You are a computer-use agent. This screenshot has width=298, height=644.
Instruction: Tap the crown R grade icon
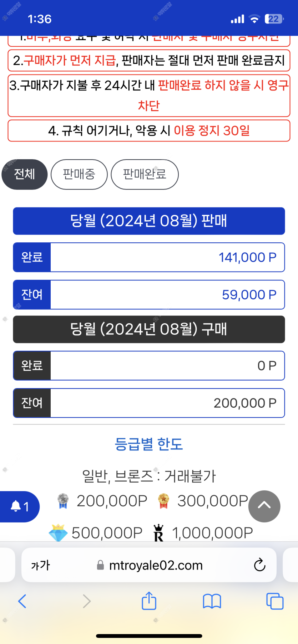(158, 533)
